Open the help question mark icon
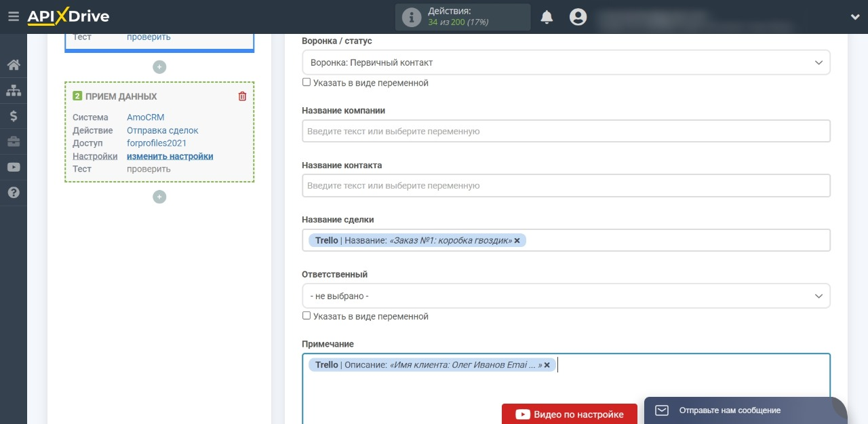The width and height of the screenshot is (868, 424). [x=14, y=193]
